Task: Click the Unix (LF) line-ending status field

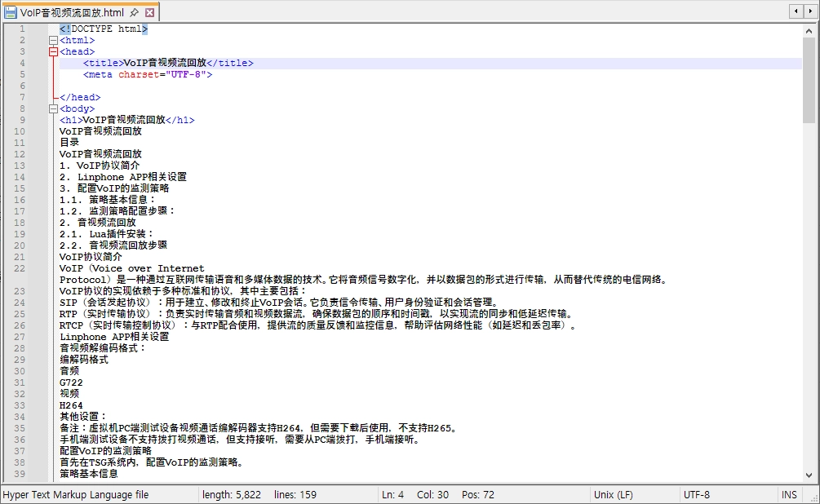Action: click(x=613, y=494)
